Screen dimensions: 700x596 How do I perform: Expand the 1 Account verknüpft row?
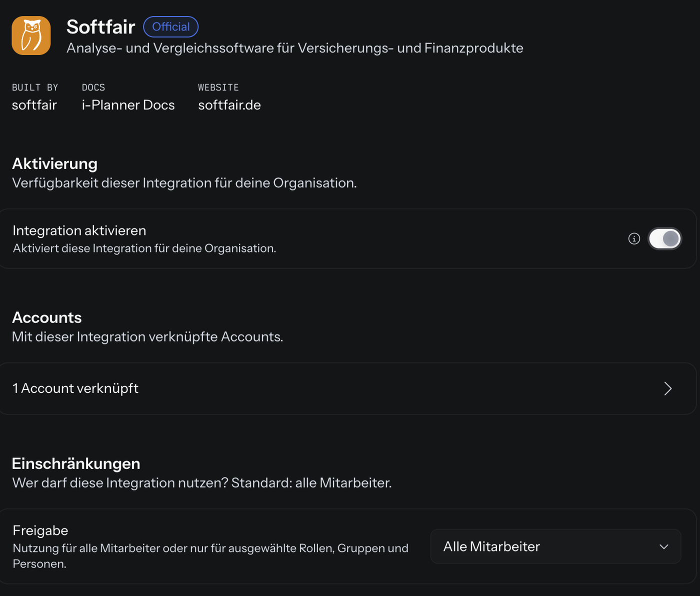click(347, 388)
